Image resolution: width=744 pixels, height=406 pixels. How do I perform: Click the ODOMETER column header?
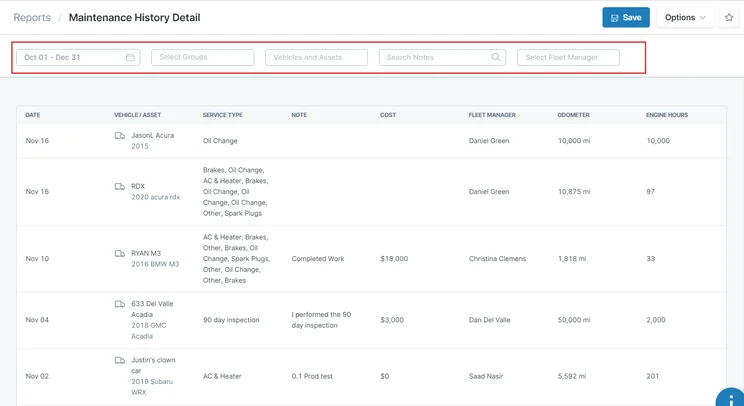tap(573, 115)
